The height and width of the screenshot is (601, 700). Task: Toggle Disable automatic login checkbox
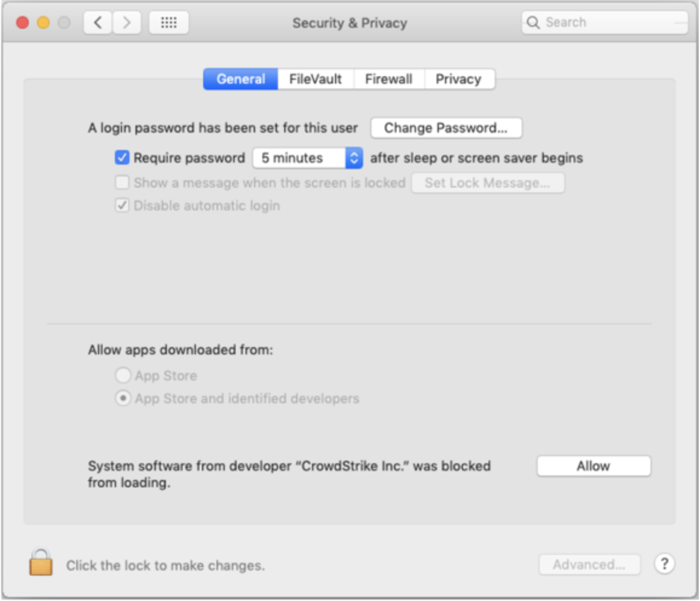123,206
